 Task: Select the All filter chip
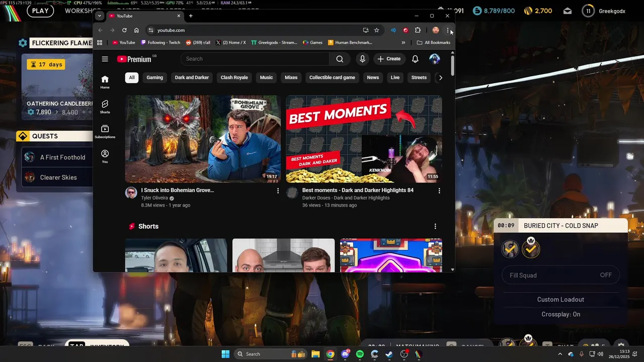point(132,77)
